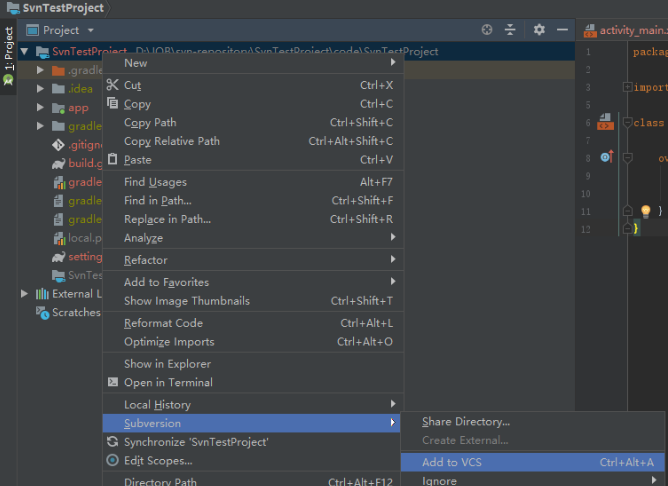Open Project panel settings gear

point(539,30)
